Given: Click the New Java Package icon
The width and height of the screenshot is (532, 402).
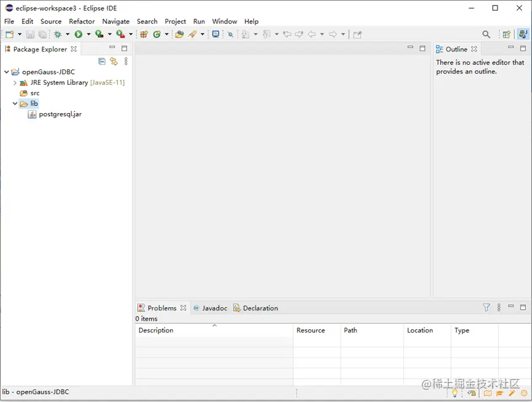Looking at the screenshot, I should click(144, 34).
